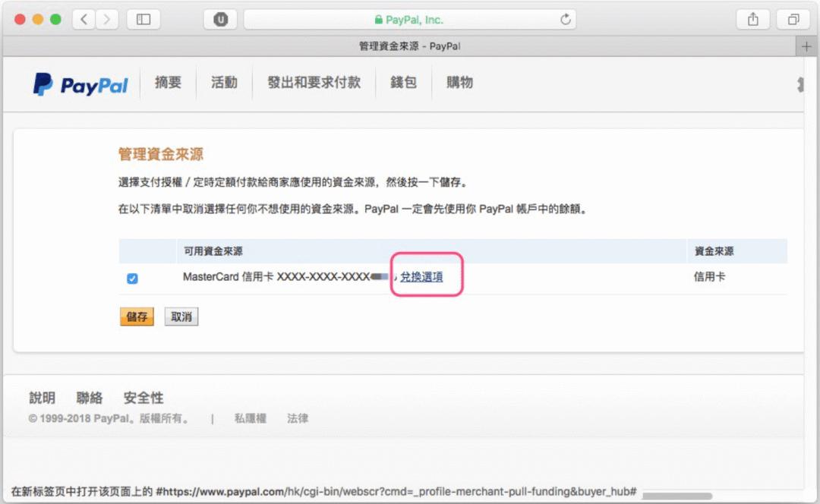Open the 活動 section

pyautogui.click(x=223, y=83)
